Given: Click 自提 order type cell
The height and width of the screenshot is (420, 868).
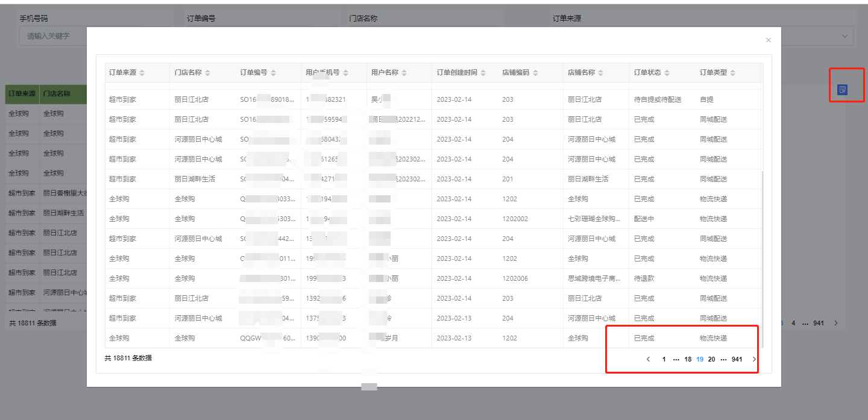Looking at the screenshot, I should (x=706, y=99).
